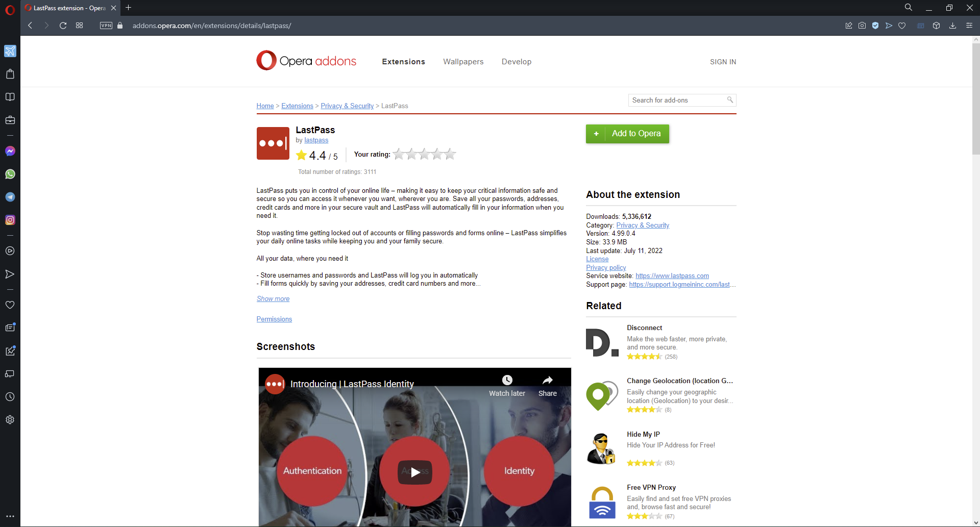Expand description with Show more
Image resolution: width=980 pixels, height=527 pixels.
(273, 299)
